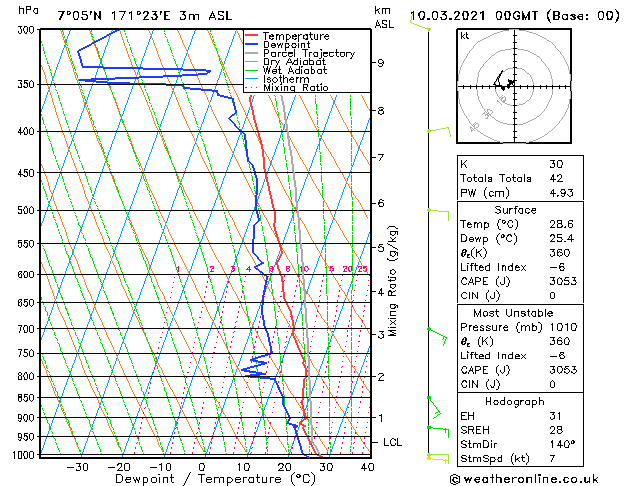Click the StmDir value 140°
This screenshot has height=486, width=629.
click(x=562, y=444)
